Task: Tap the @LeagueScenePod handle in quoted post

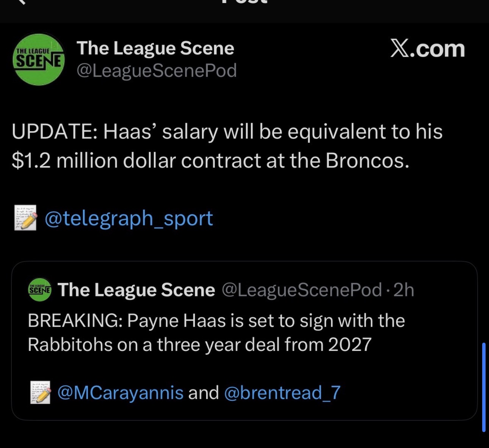Action: click(302, 290)
